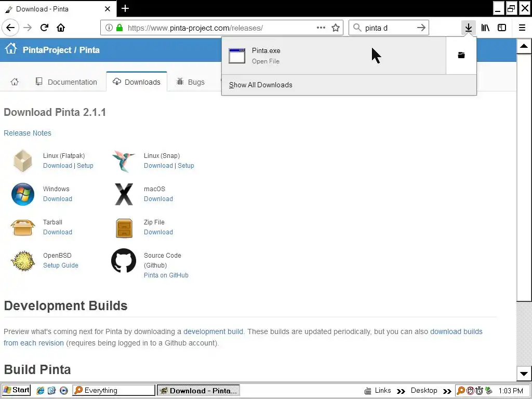Screen dimensions: 532x399
Task: Expand the Links toolbar chevron
Action: (401, 391)
